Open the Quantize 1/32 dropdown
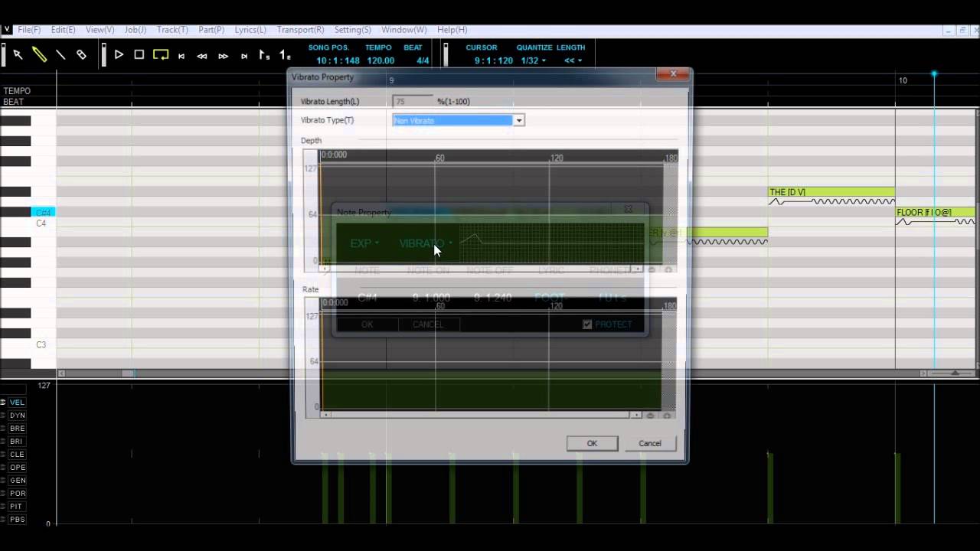The image size is (980, 551). [x=534, y=60]
